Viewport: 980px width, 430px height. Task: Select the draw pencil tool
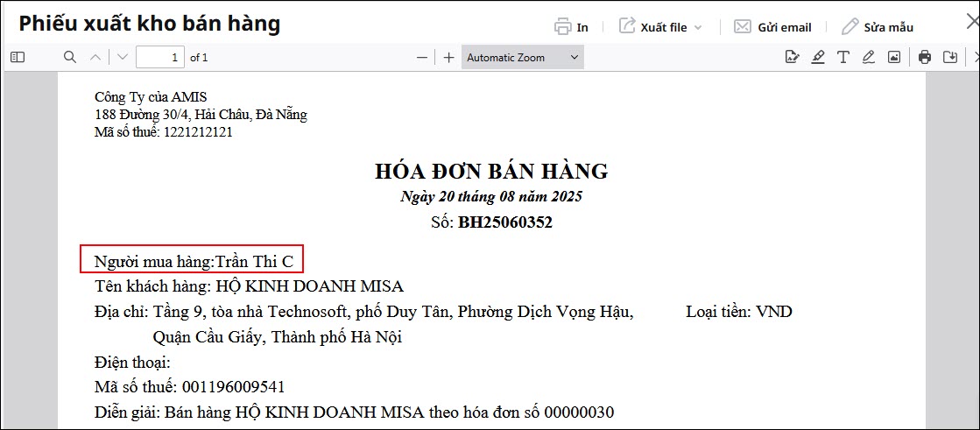point(868,58)
